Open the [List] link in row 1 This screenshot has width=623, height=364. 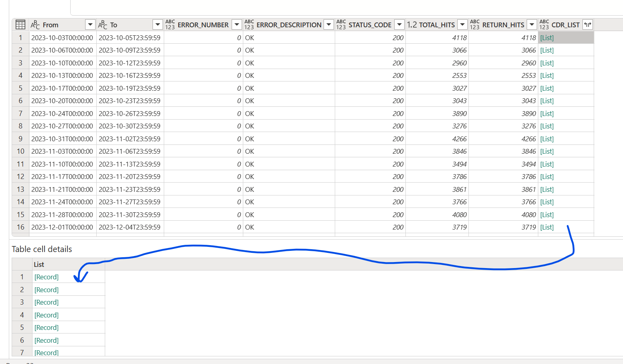547,38
